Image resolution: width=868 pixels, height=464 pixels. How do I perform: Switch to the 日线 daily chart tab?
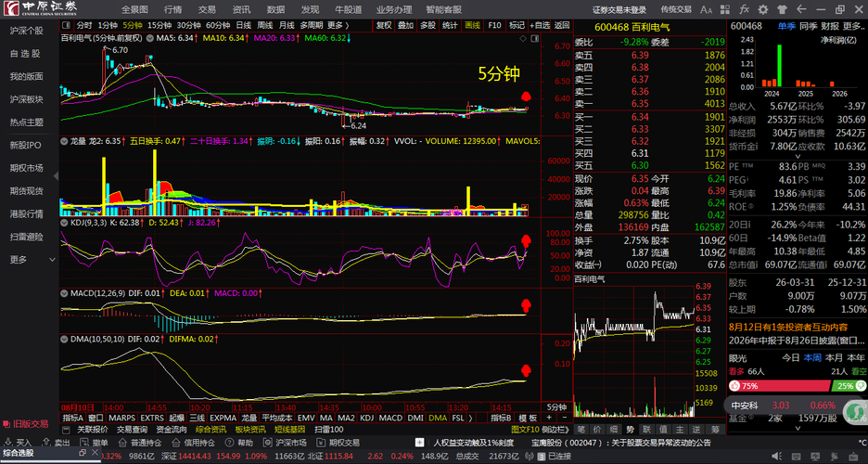tap(244, 25)
